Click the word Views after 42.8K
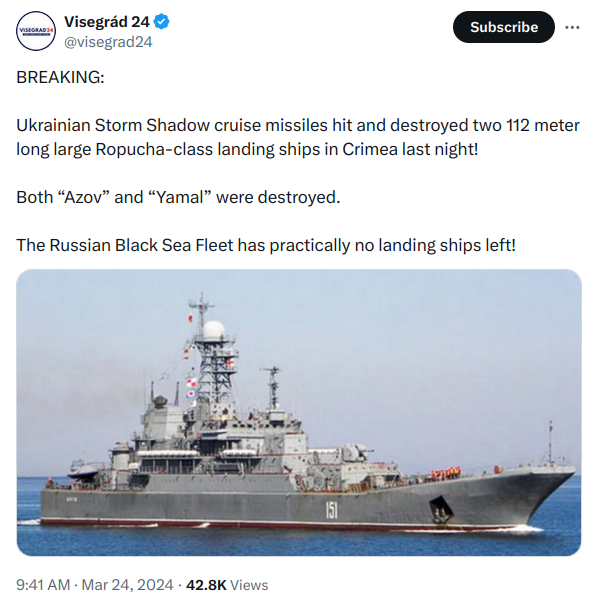Screen dimensions: 598x611 (x=249, y=585)
